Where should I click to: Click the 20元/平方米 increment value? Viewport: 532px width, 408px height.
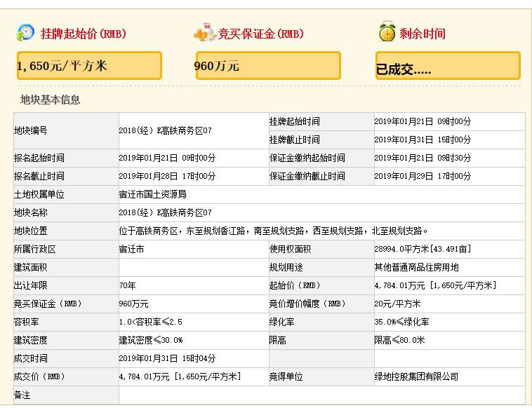398,304
